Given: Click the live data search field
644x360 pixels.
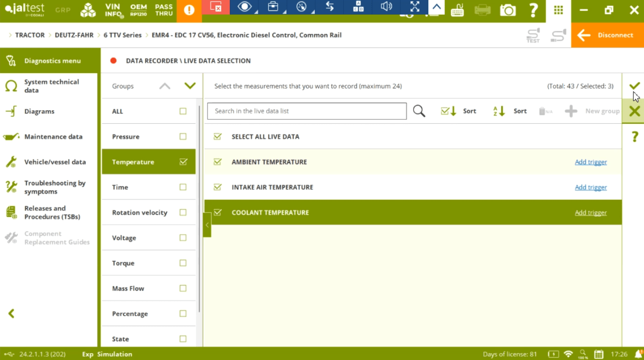Looking at the screenshot, I should coord(307,111).
